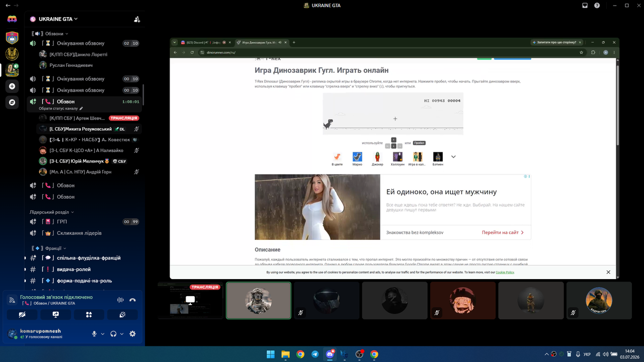Open microphone input options arrow
The image size is (644, 362).
[x=103, y=334]
